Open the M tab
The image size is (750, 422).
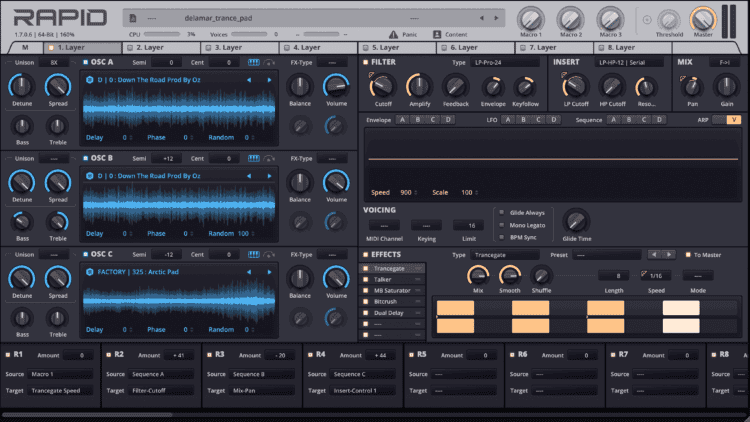pyautogui.click(x=25, y=47)
